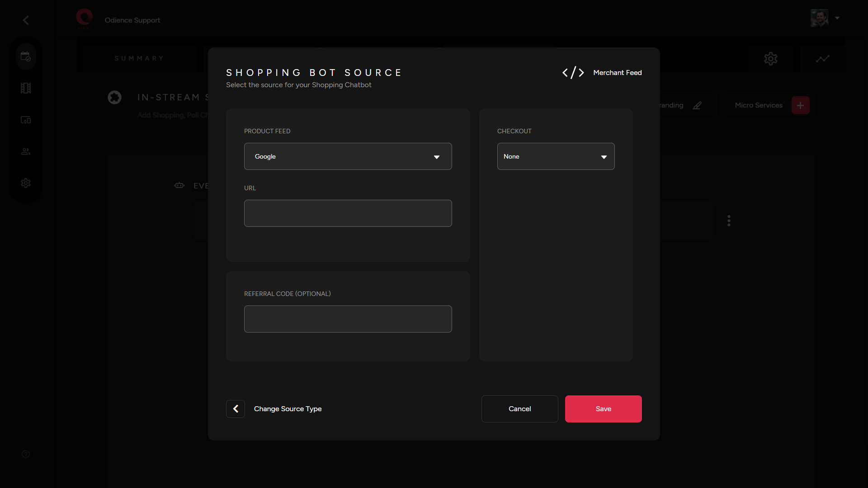Open the Product Feed dropdown showing Google
The width and height of the screenshot is (868, 488).
coord(347,156)
